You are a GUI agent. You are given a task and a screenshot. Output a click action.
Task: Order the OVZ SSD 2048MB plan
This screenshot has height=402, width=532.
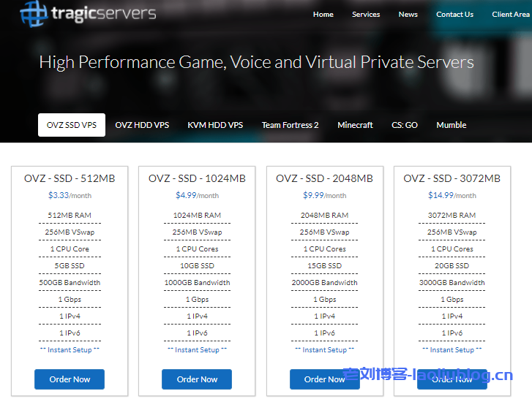pyautogui.click(x=324, y=379)
